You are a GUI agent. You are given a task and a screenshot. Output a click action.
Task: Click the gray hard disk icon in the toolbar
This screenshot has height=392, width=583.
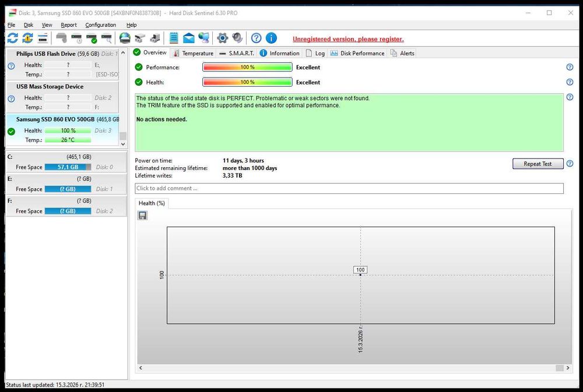click(61, 38)
